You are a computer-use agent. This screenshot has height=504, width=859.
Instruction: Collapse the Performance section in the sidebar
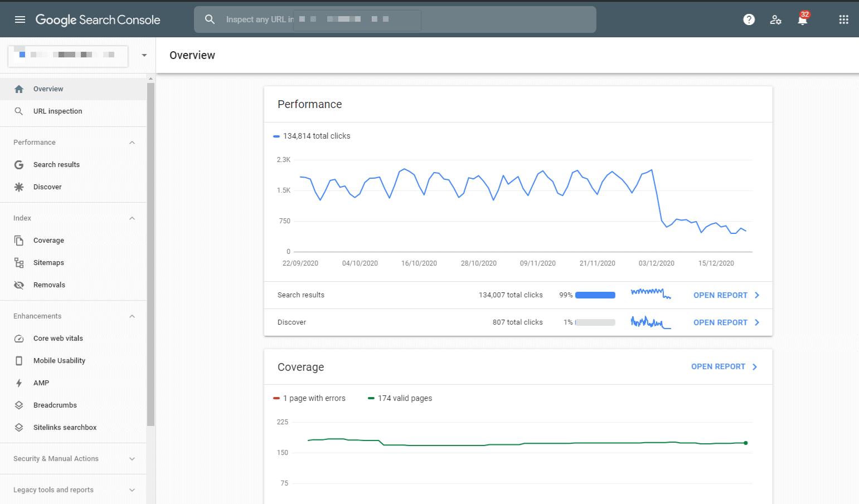tap(132, 142)
